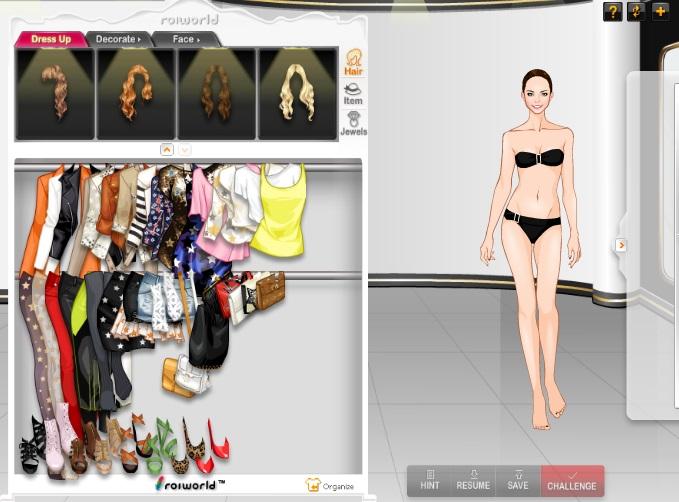This screenshot has width=679, height=502.
Task: Open the Decorate tab
Action: 116,39
